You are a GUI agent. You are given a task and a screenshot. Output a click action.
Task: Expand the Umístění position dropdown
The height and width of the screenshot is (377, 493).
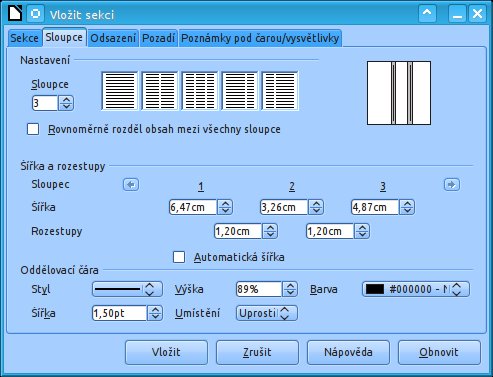click(267, 313)
